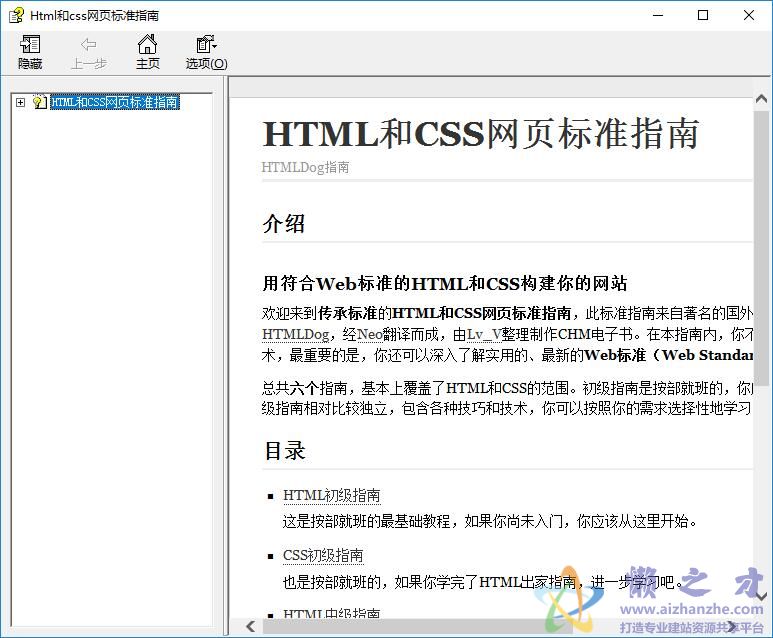Open the CSS初级指南 link

323,556
